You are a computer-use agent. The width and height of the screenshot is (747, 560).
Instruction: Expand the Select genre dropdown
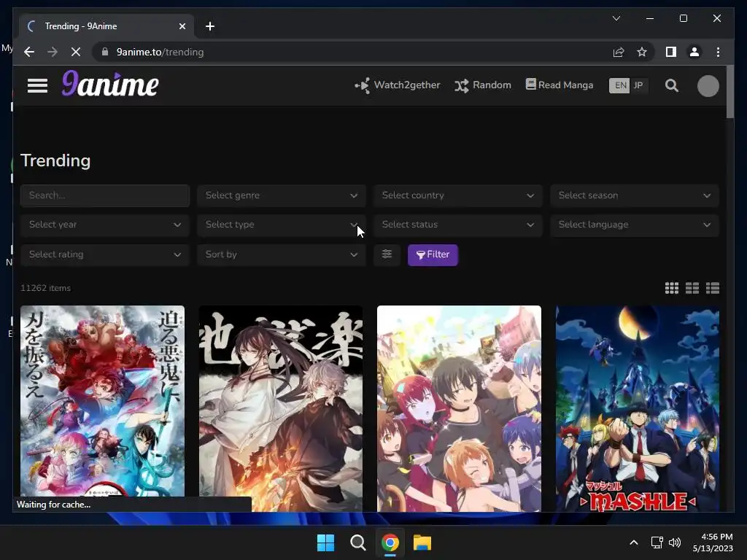pyautogui.click(x=281, y=195)
